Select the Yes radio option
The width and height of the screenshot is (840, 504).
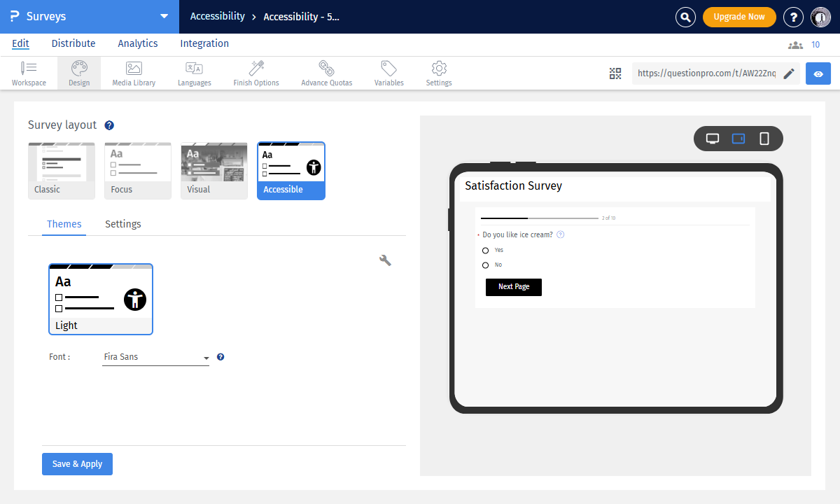[x=486, y=250]
